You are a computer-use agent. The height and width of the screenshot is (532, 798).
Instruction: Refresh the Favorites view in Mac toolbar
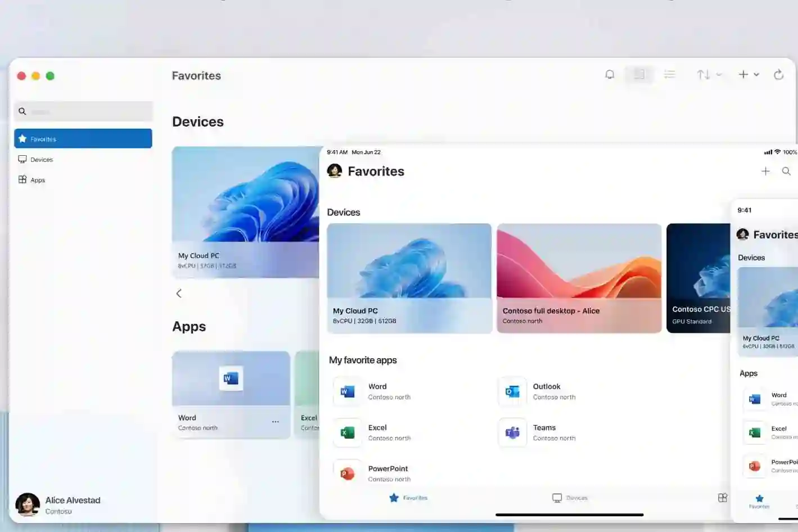(778, 74)
